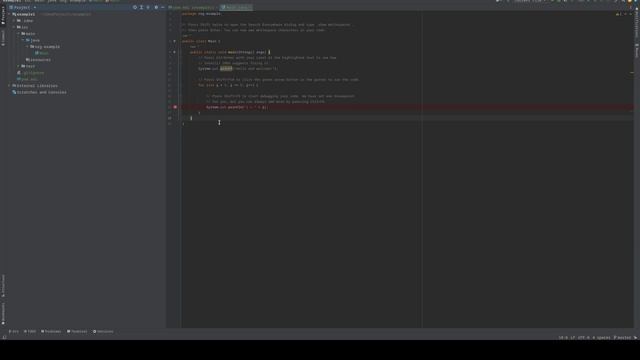Open Git branch master widget
The image size is (640, 360).
click(x=623, y=338)
